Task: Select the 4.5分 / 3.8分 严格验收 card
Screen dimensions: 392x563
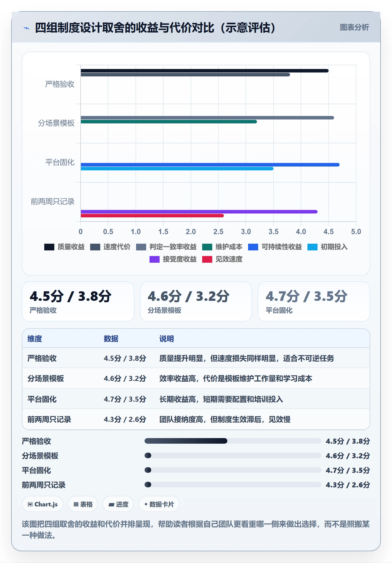Action: click(78, 301)
